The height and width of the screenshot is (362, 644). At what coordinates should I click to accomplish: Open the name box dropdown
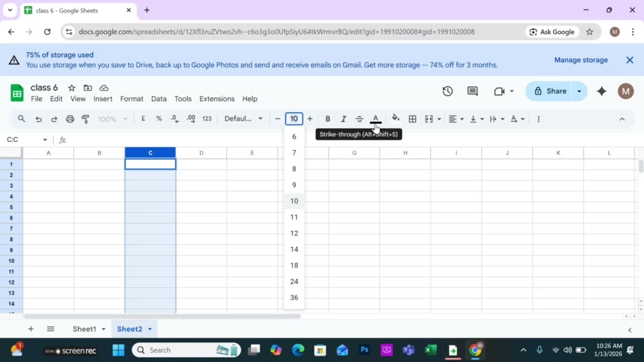point(45,140)
